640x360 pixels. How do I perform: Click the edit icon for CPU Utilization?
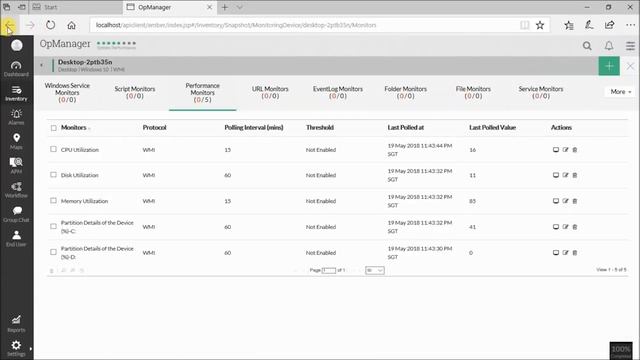[565, 150]
